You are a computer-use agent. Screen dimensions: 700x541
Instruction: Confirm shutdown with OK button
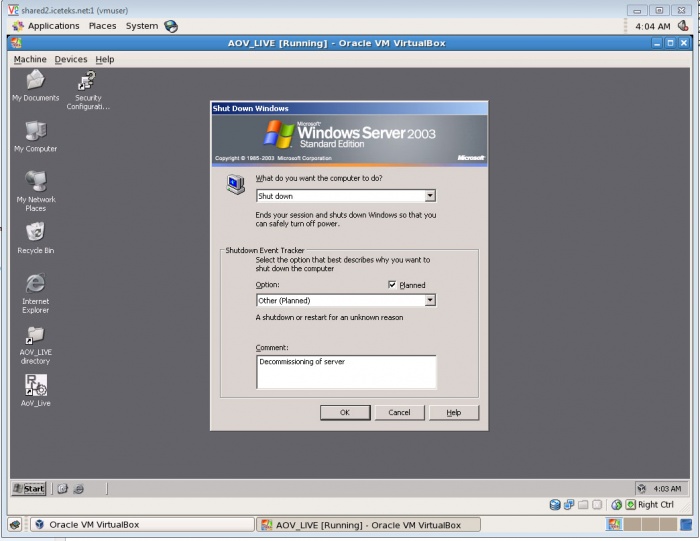345,412
